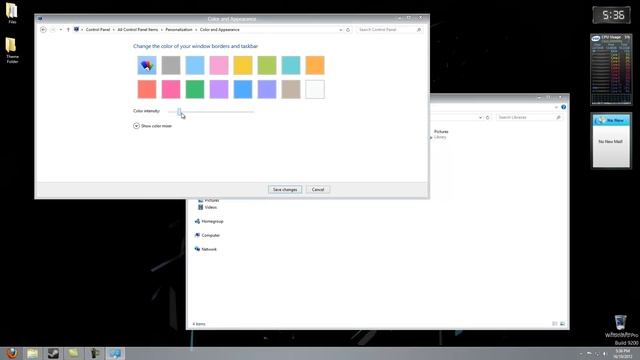
Task: Choose the white color swatch
Action: (315, 89)
